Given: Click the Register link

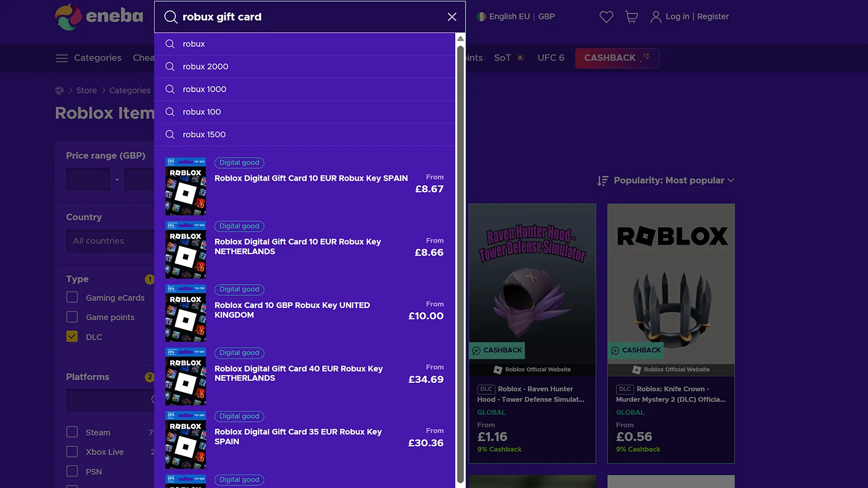Looking at the screenshot, I should [713, 17].
